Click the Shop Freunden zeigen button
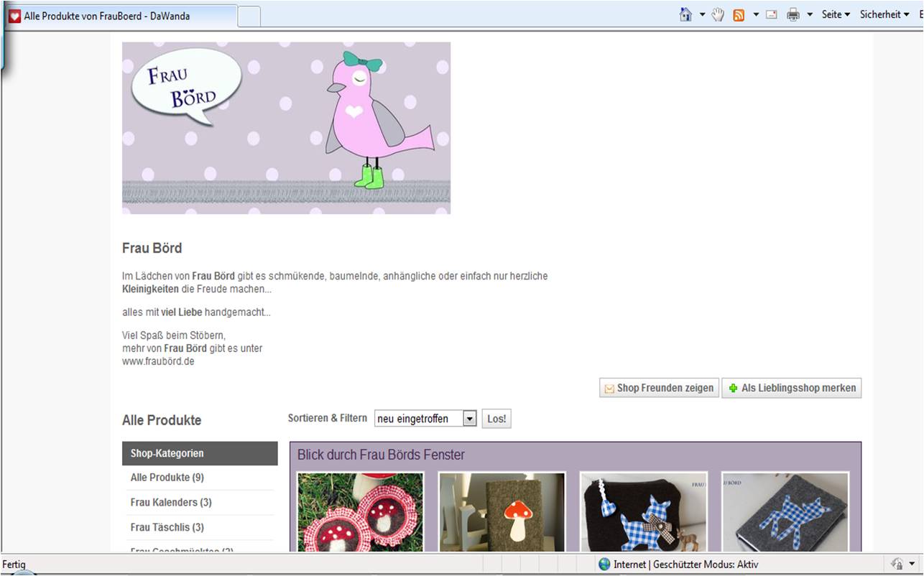 (x=659, y=388)
